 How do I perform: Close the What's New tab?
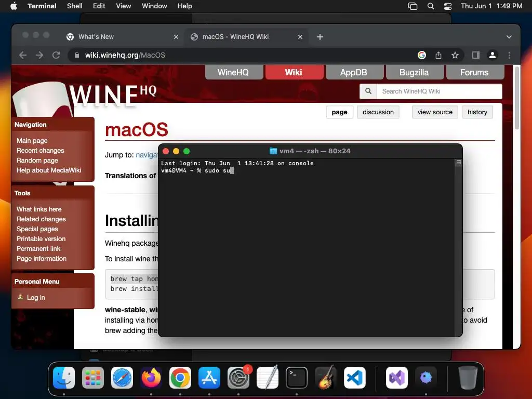pos(176,37)
